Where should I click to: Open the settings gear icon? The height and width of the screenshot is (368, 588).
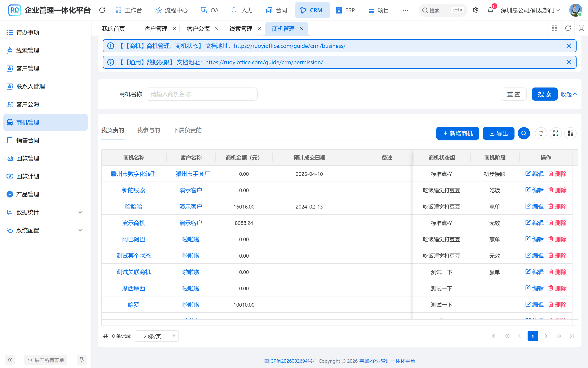pyautogui.click(x=476, y=10)
